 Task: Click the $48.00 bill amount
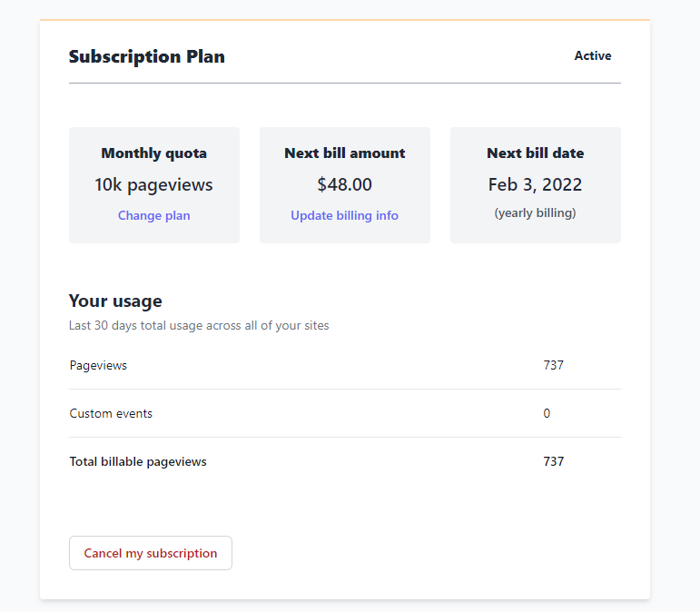click(344, 184)
